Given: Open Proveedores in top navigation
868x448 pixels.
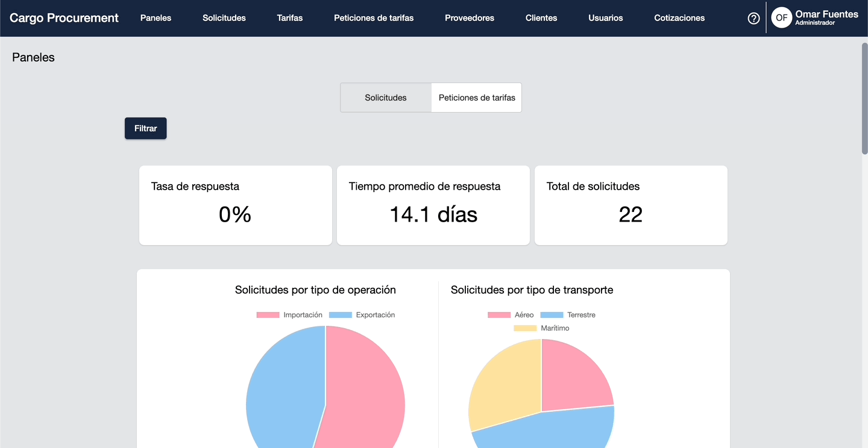Looking at the screenshot, I should click(x=470, y=18).
